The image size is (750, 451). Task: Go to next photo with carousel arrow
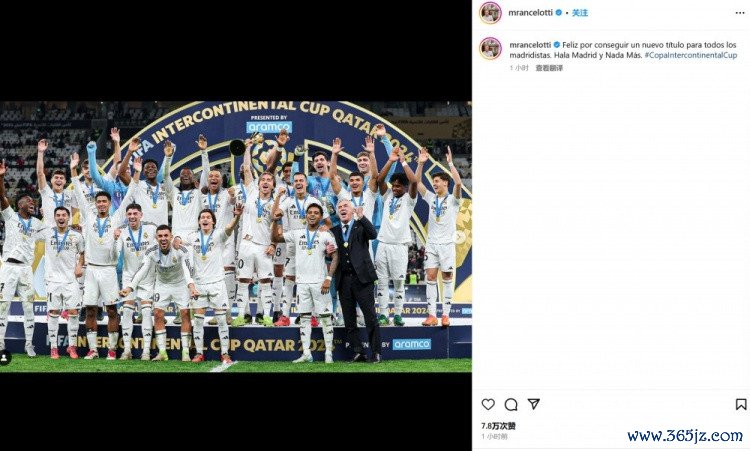(459, 237)
